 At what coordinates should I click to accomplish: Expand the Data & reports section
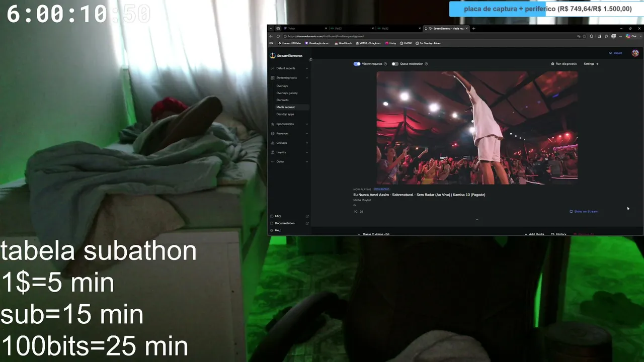307,68
